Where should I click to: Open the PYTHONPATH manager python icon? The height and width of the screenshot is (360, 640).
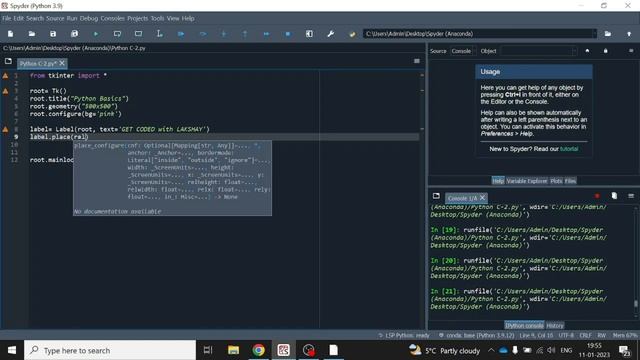(x=352, y=34)
